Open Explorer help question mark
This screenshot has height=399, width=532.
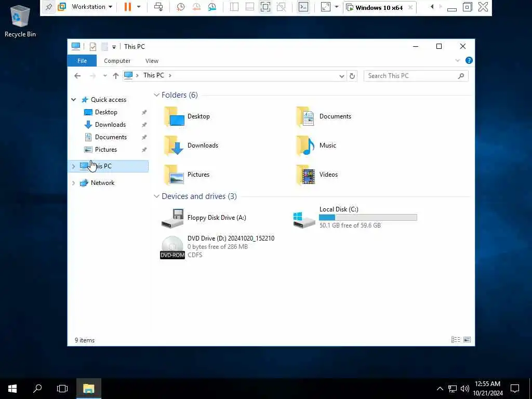pos(469,60)
